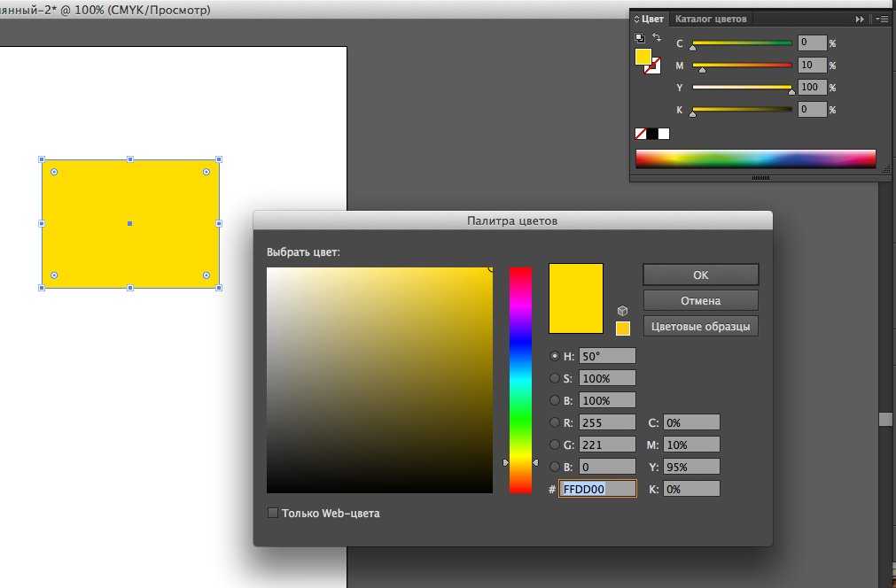Click the hex field FFDD00
This screenshot has width=896, height=588.
pos(597,489)
